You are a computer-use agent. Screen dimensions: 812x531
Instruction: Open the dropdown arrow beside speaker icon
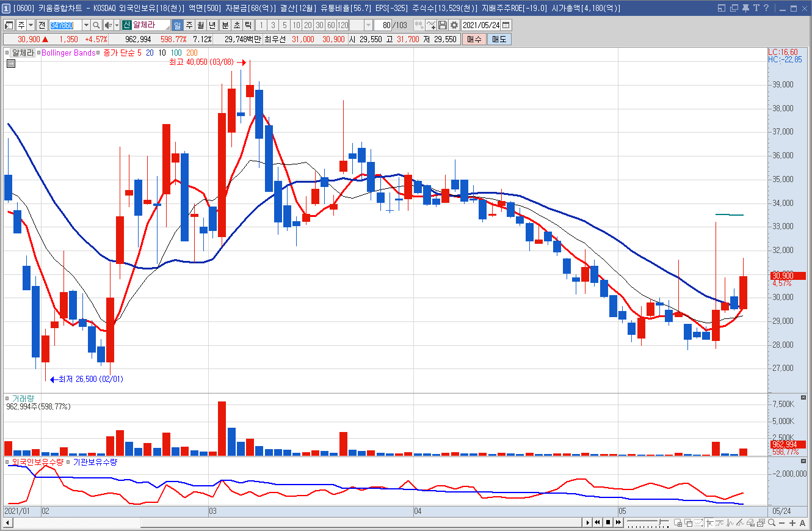(117, 25)
